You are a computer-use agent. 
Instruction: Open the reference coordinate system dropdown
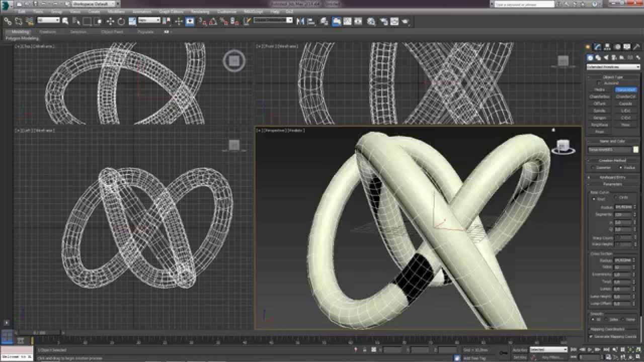tap(149, 21)
